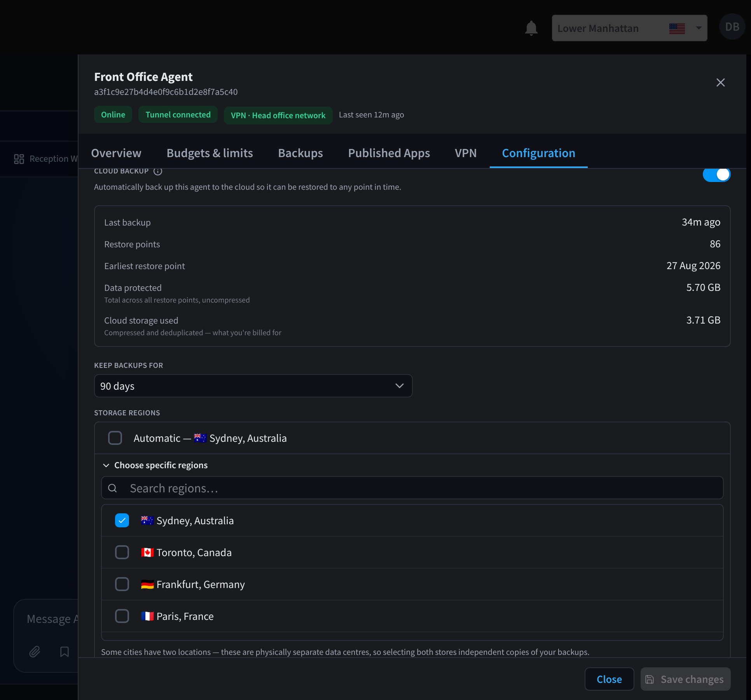Click the 34m ago last backup value

pos(701,222)
